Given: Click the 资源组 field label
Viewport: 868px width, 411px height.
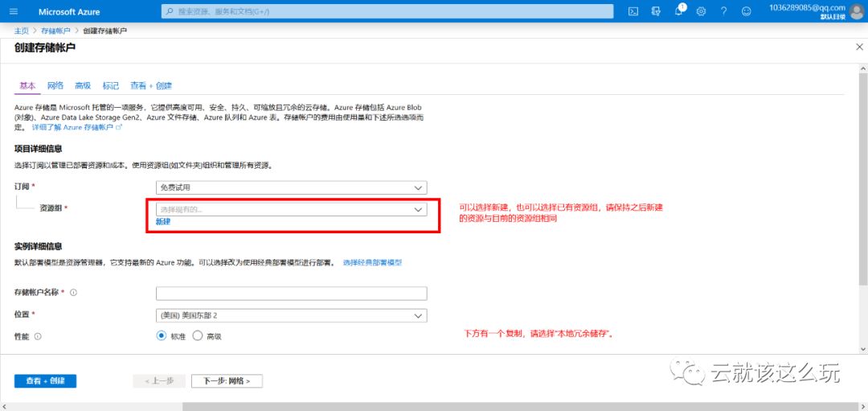Looking at the screenshot, I should (x=51, y=208).
